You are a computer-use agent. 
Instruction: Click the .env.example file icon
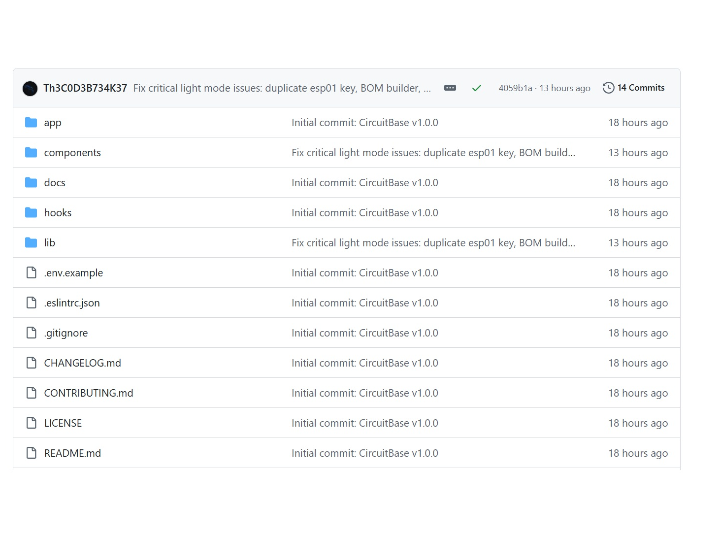tap(30, 273)
